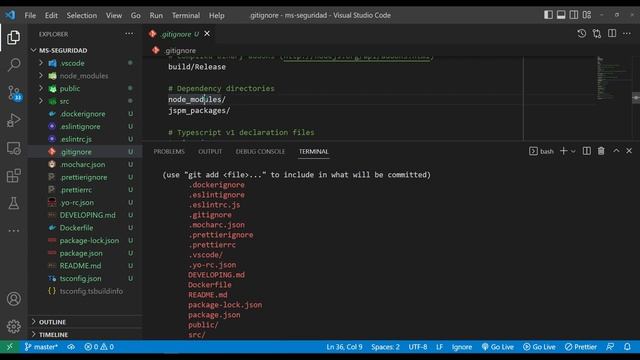This screenshot has height=360, width=640.
Task: Add a new terminal
Action: (x=563, y=151)
